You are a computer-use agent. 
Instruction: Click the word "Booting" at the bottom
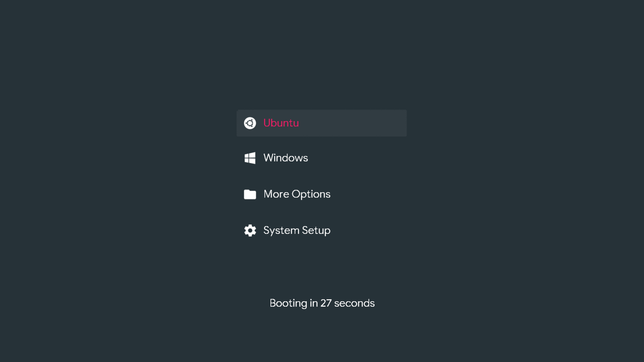tap(288, 303)
